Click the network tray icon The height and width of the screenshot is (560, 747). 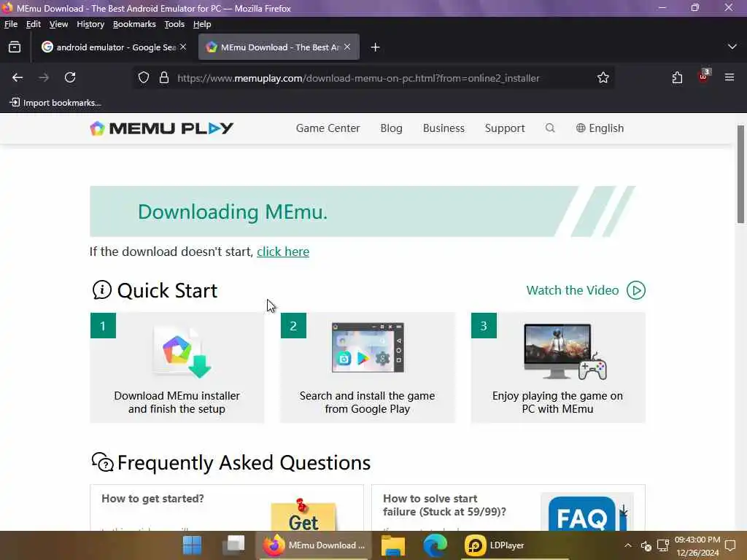pos(663,545)
